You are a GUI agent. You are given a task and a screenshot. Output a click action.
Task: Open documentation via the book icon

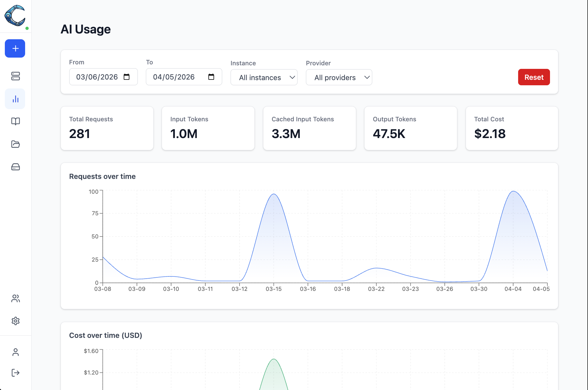[15, 121]
